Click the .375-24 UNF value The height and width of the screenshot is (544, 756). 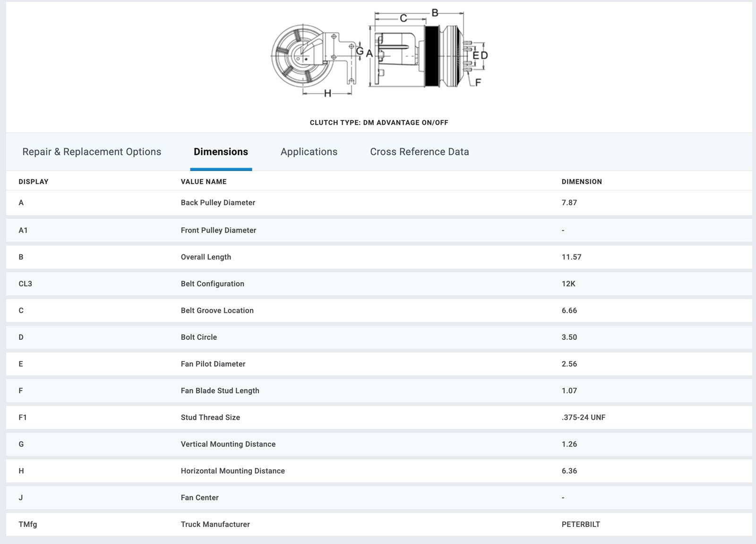click(x=584, y=417)
